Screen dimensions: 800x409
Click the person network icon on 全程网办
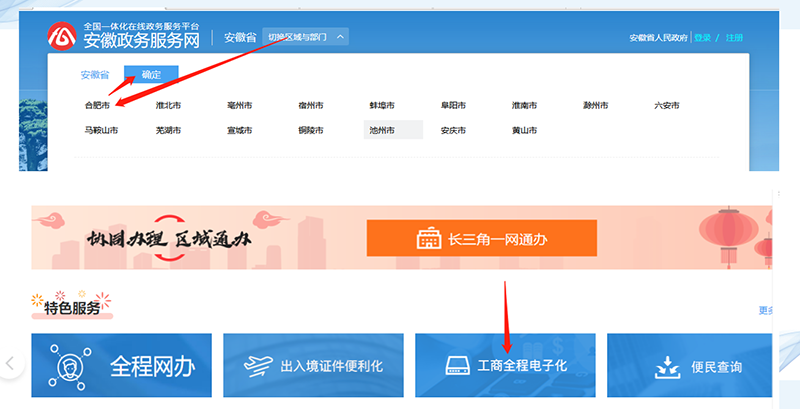[x=70, y=367]
